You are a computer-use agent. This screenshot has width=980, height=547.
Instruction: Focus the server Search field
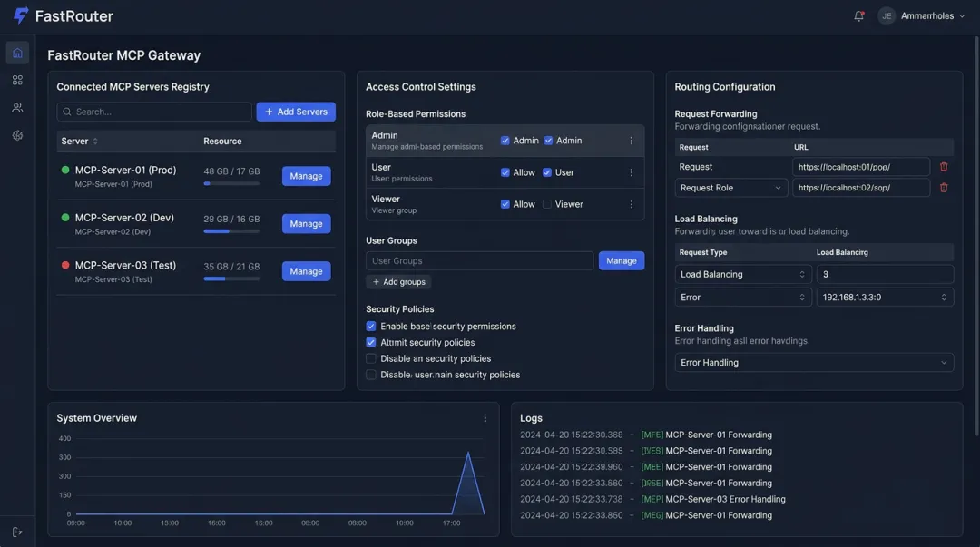pos(153,112)
